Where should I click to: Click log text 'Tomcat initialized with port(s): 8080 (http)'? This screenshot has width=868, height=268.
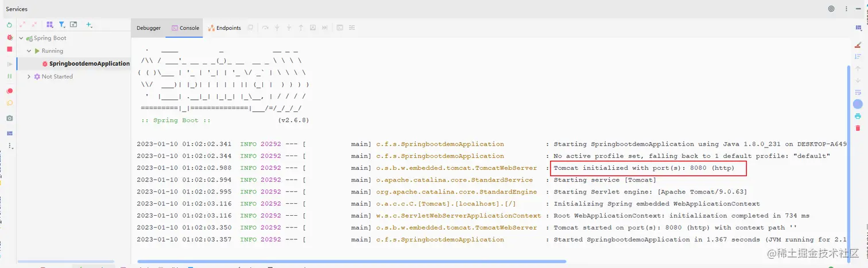point(644,168)
